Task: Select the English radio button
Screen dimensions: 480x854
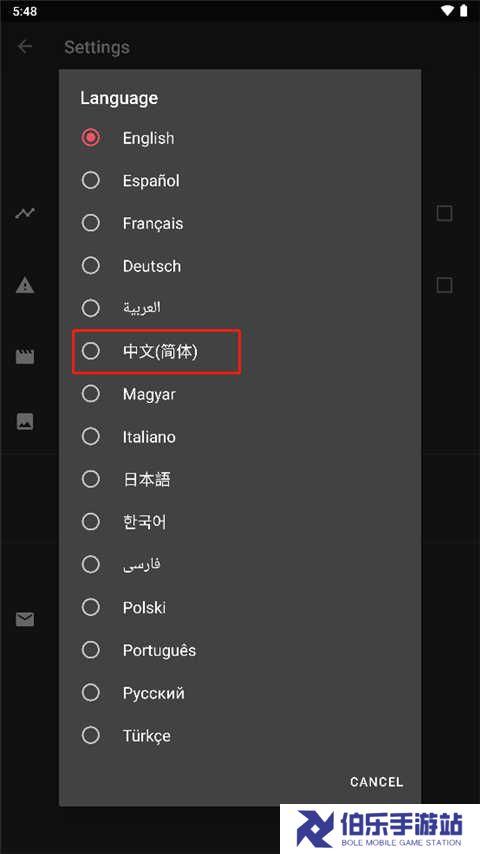Action: pyautogui.click(x=90, y=138)
